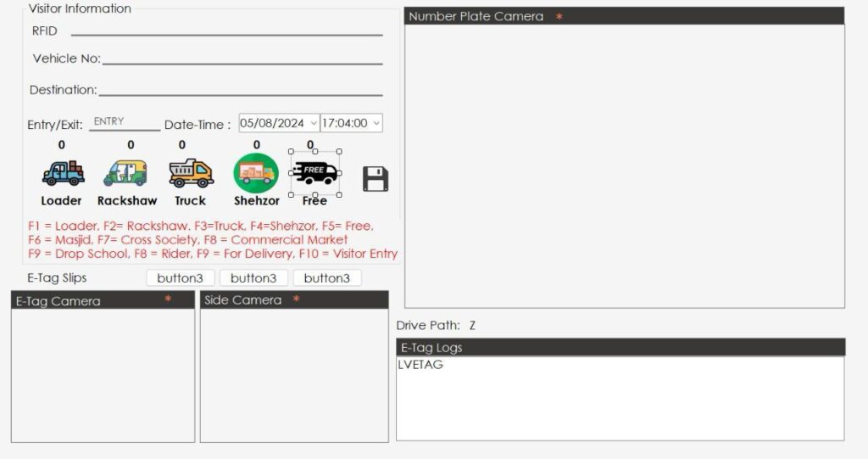Click the count 0 above Shehzor
The width and height of the screenshot is (868, 459).
coord(256,145)
